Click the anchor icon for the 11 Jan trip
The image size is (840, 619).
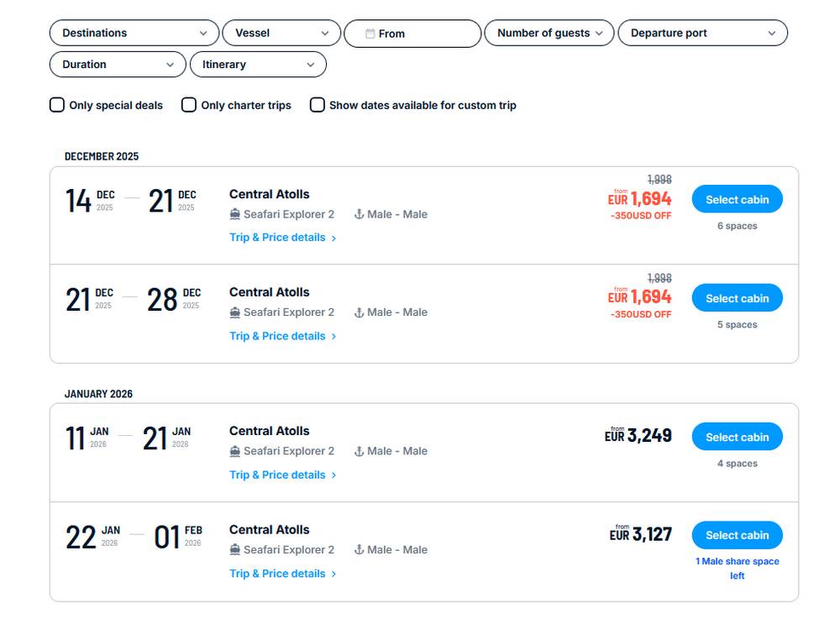click(x=359, y=451)
